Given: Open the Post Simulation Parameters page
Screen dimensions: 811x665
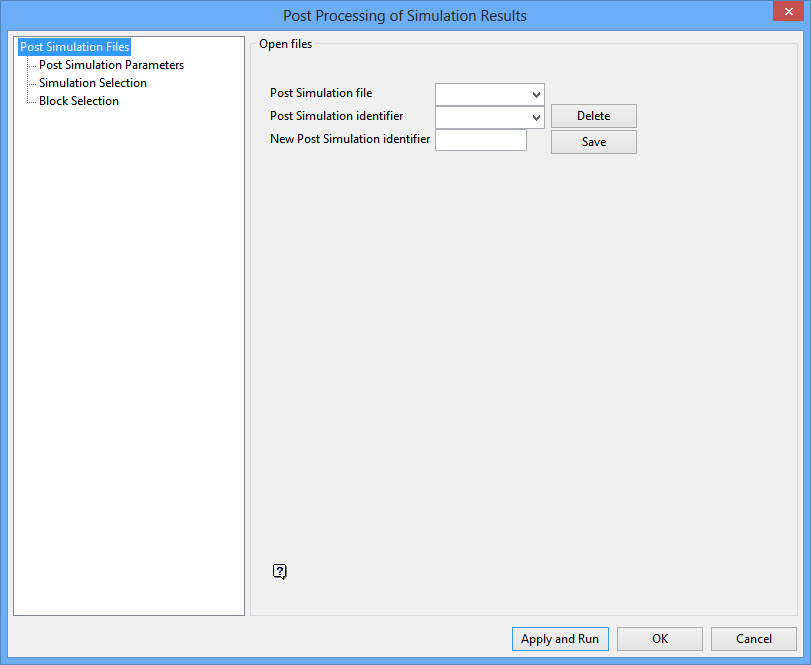Looking at the screenshot, I should pos(111,64).
